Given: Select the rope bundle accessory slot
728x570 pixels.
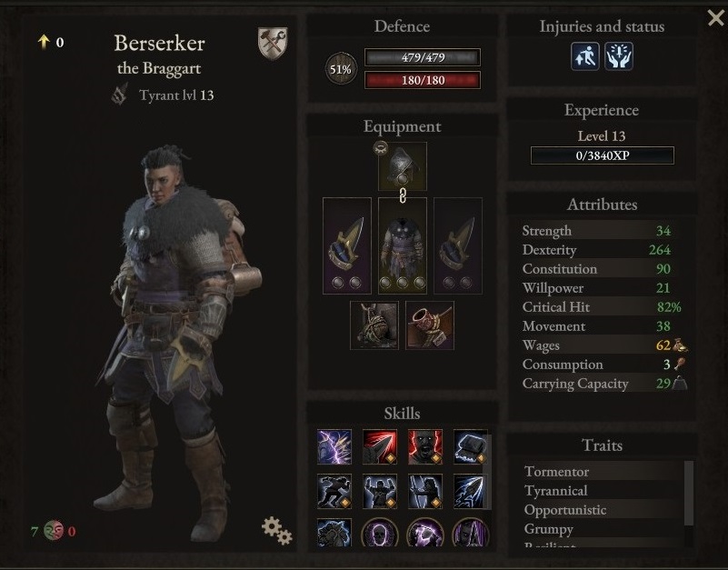Looking at the screenshot, I should [374, 325].
